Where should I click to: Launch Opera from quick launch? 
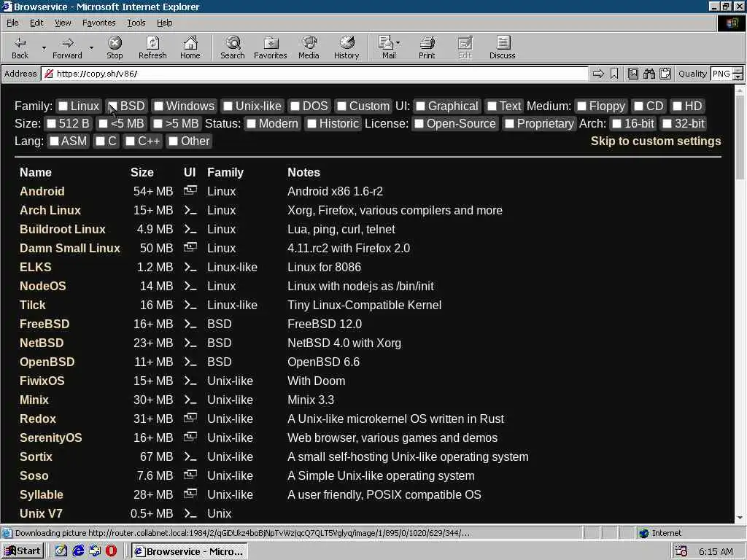click(x=111, y=551)
